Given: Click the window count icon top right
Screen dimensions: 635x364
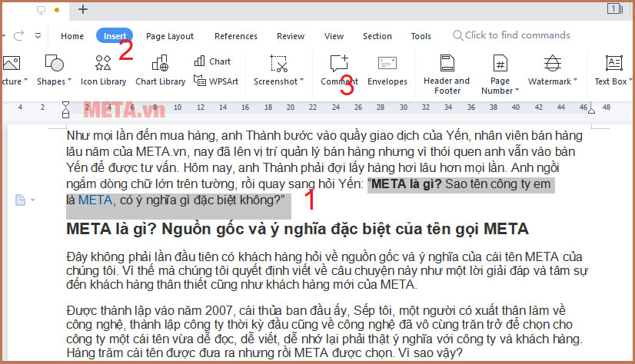Looking at the screenshot, I should tap(614, 8).
